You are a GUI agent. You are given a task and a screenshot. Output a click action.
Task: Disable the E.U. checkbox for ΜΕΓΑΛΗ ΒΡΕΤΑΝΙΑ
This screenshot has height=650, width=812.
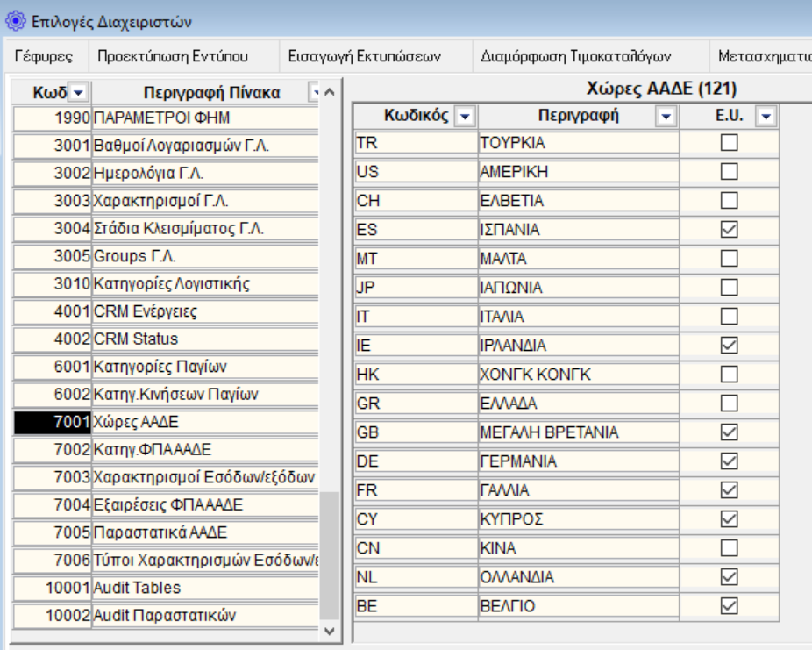[729, 432]
